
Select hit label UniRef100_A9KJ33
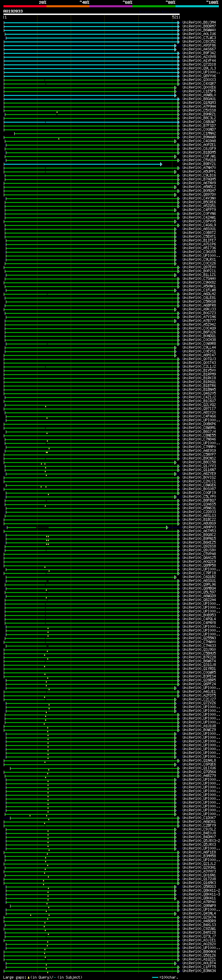199,309
